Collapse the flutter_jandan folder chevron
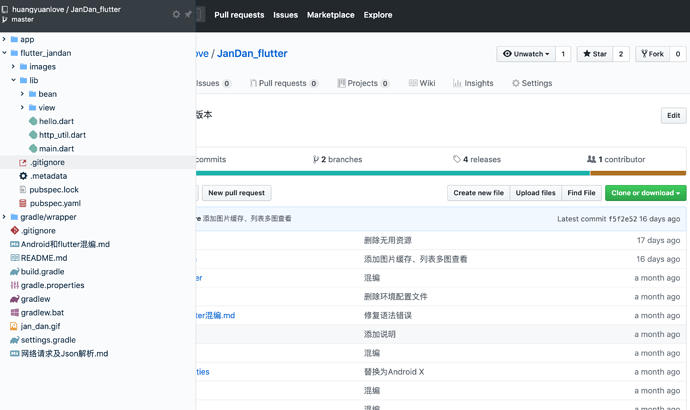This screenshot has height=410, width=690. (4, 53)
